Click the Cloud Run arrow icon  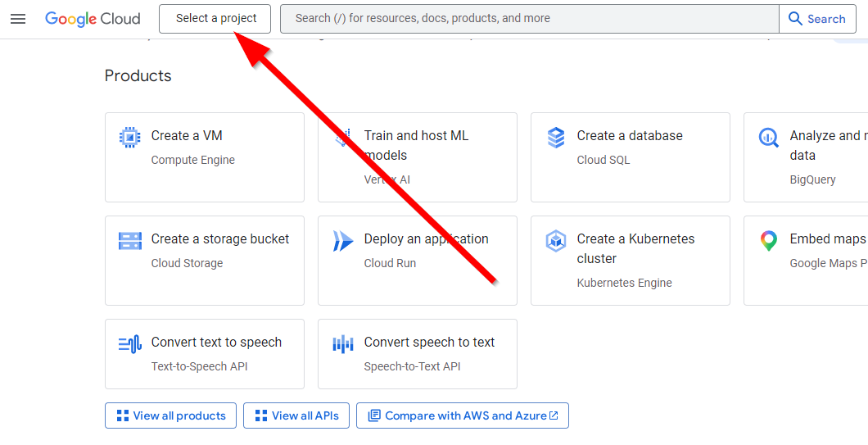[342, 240]
